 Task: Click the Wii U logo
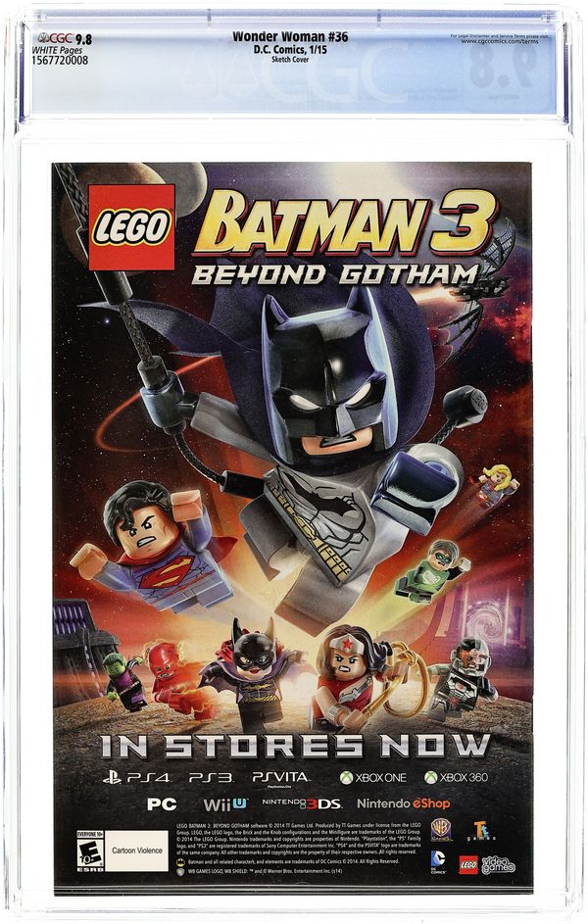point(225,803)
